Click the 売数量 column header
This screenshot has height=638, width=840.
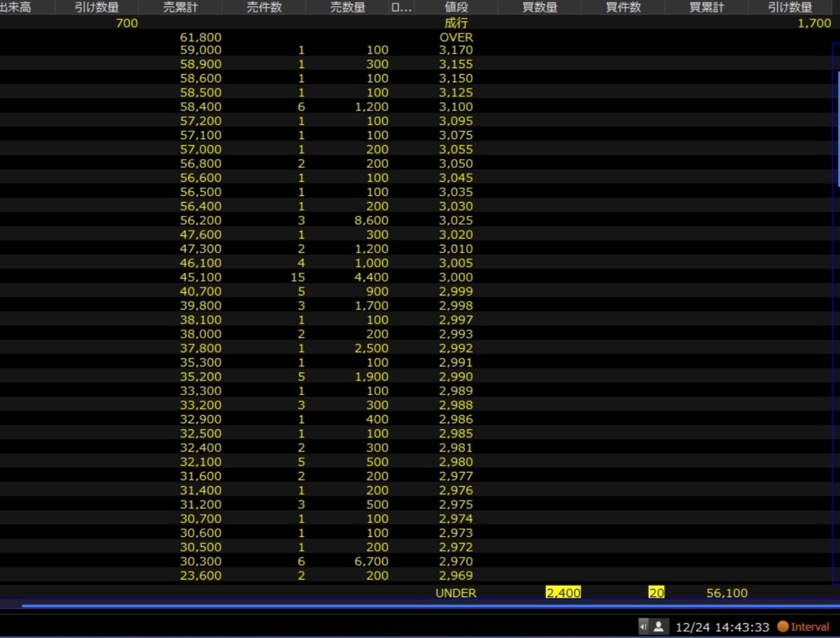click(347, 7)
